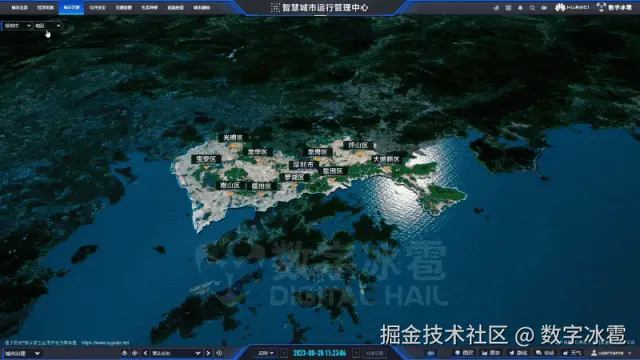Select the 龙岗区 map label

pos(318,152)
